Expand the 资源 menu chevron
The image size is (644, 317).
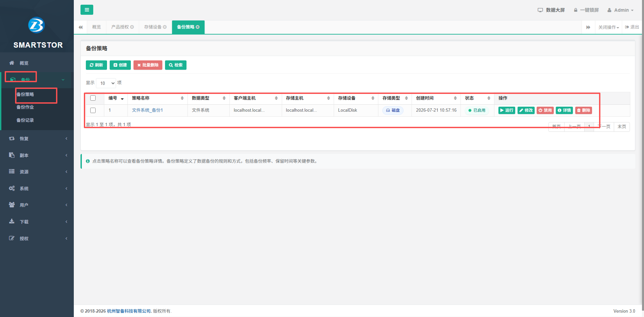coord(66,172)
